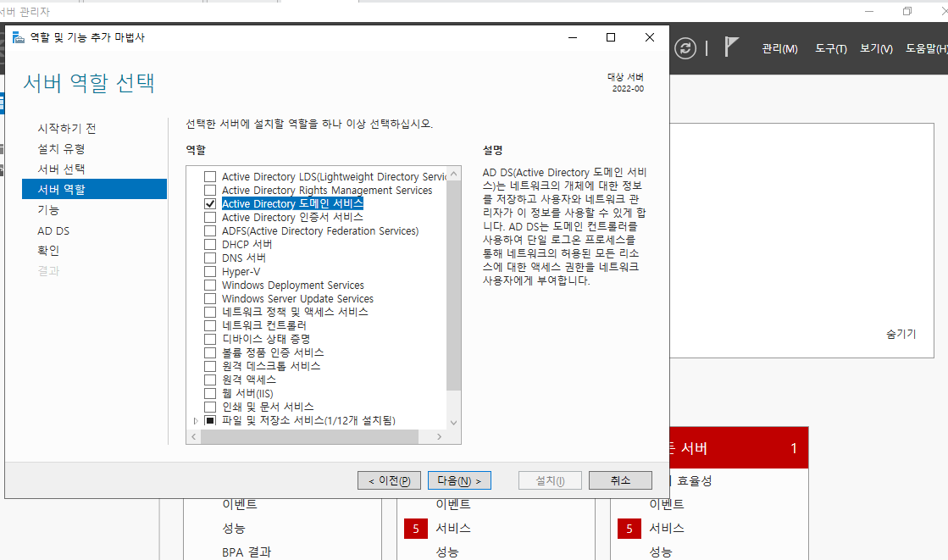
Task: Tick Windows Deployment Services checkbox
Action: click(210, 285)
